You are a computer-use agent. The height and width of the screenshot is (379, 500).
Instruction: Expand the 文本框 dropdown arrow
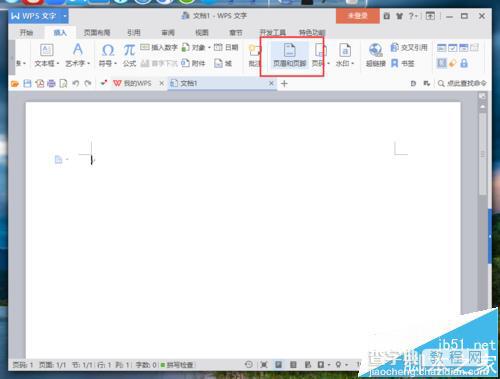pos(58,63)
